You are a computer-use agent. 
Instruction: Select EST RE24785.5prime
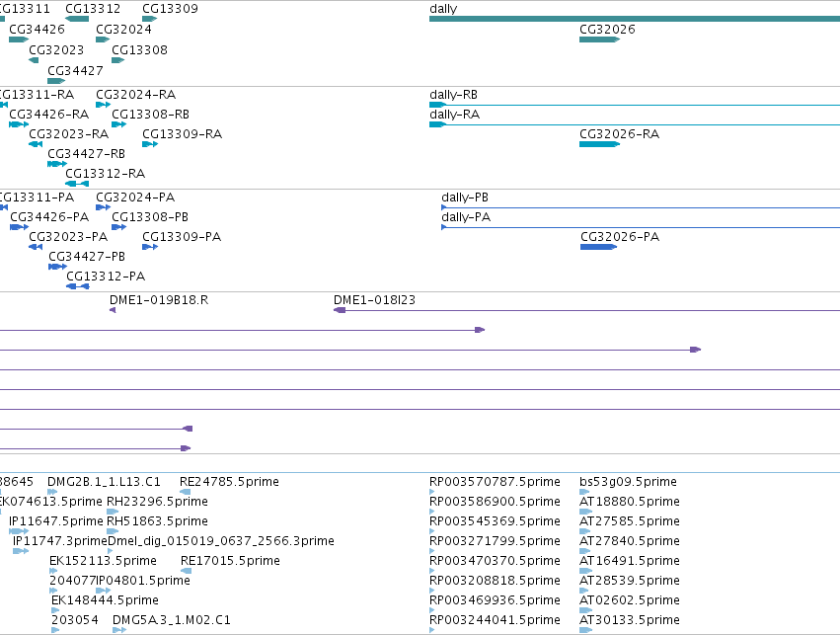point(185,492)
